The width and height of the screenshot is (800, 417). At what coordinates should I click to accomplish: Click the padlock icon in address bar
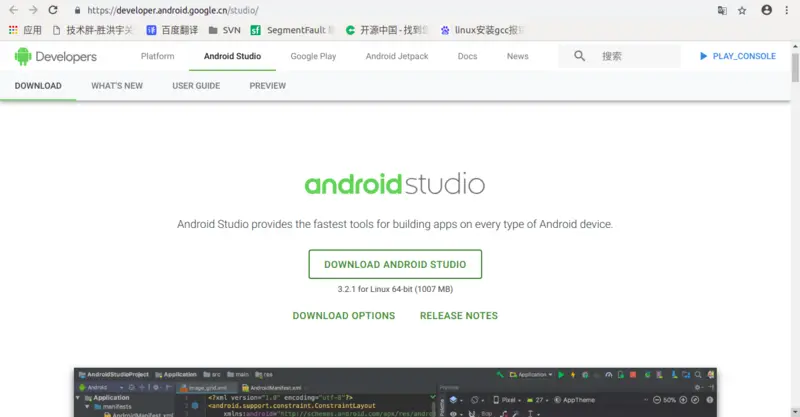point(77,10)
